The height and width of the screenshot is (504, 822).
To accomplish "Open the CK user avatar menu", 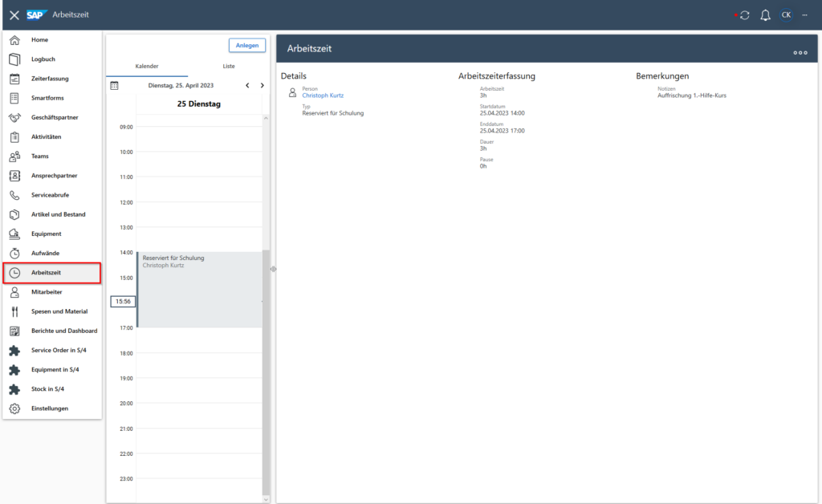I will pos(786,14).
